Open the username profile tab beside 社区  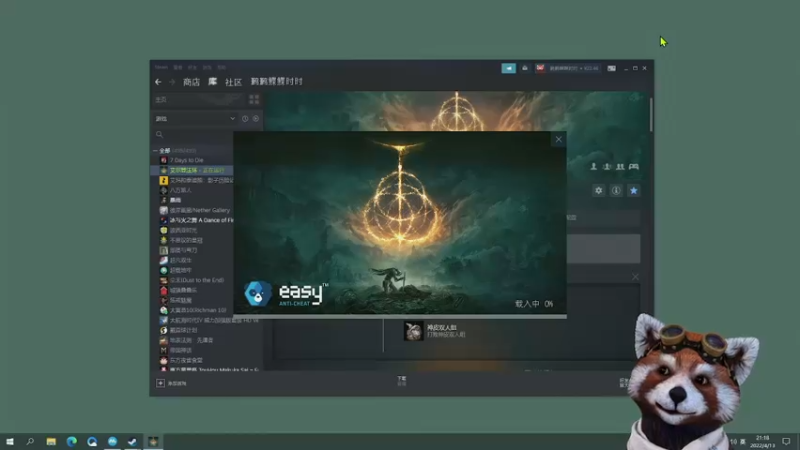pyautogui.click(x=277, y=82)
